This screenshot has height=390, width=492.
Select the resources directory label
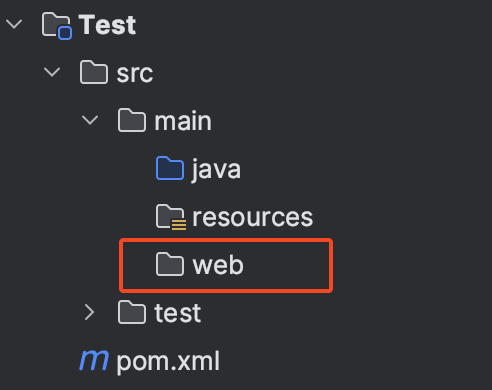253,217
